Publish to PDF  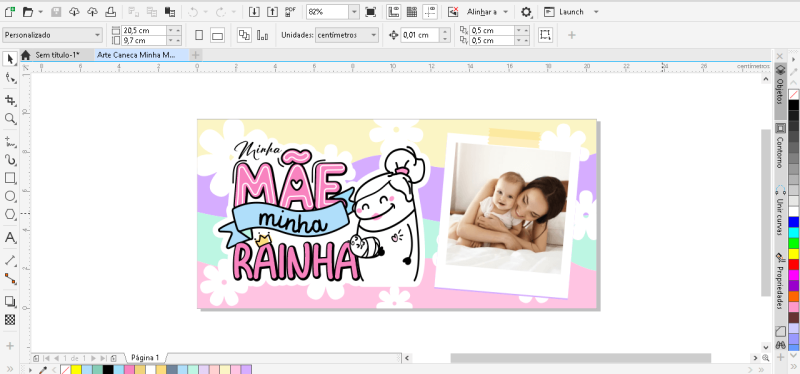[x=291, y=12]
